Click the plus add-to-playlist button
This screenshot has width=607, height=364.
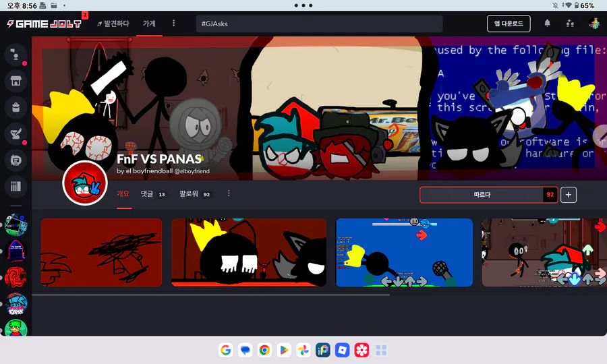(x=569, y=195)
